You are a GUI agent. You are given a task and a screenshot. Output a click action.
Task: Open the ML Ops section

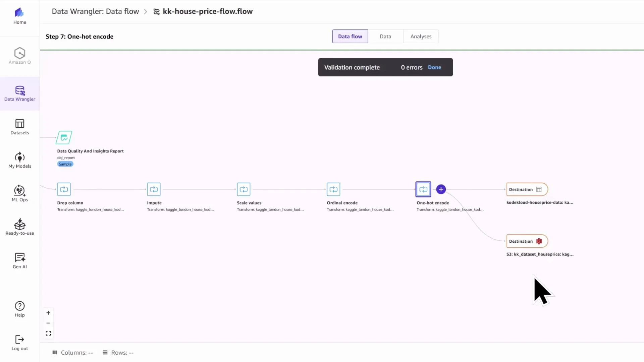[x=19, y=193]
